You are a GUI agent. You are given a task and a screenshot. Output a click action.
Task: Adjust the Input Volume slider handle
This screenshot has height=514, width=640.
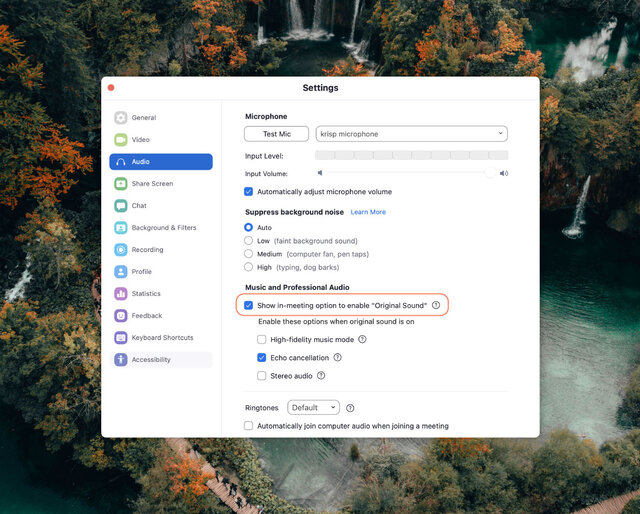click(x=490, y=173)
